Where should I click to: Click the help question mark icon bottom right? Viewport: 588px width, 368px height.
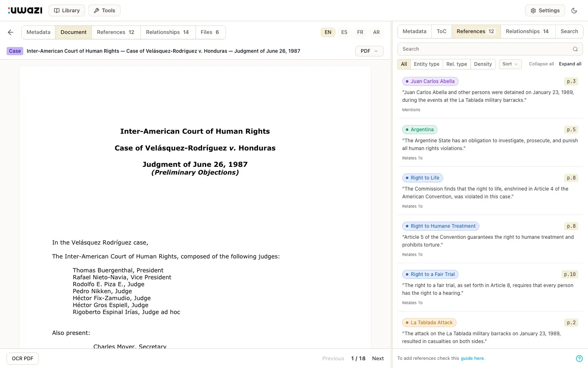click(579, 359)
